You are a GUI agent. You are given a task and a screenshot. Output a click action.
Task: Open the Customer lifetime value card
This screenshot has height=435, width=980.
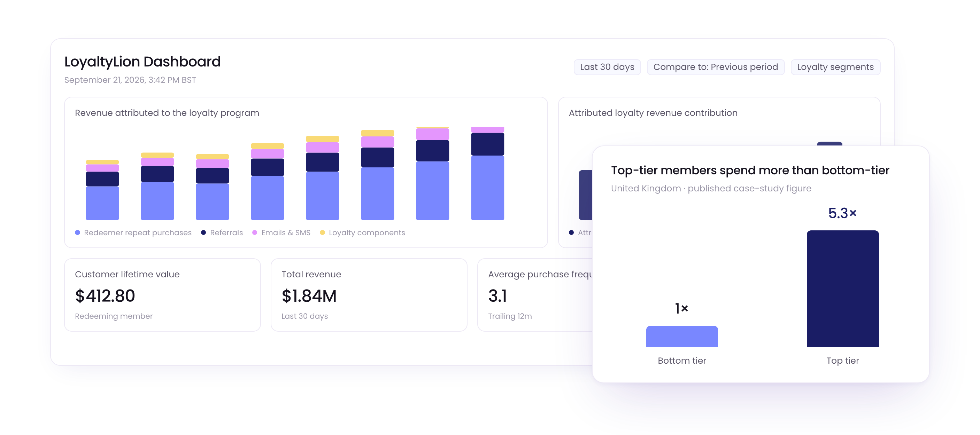(162, 295)
